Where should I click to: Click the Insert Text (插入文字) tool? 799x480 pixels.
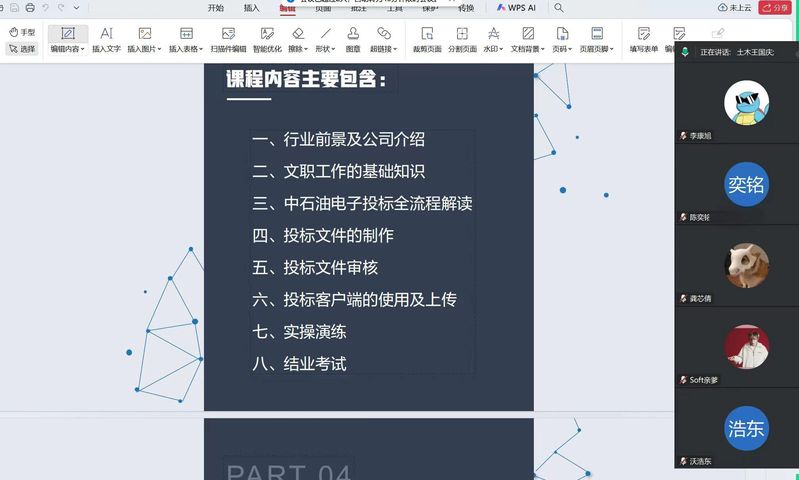[x=106, y=39]
